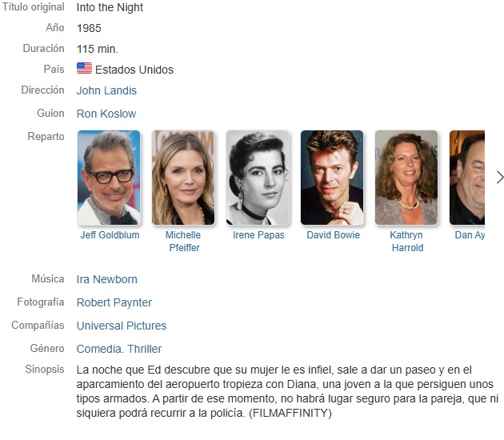Click the Irene Papas name link
Image resolution: width=504 pixels, height=440 pixels.
click(258, 235)
